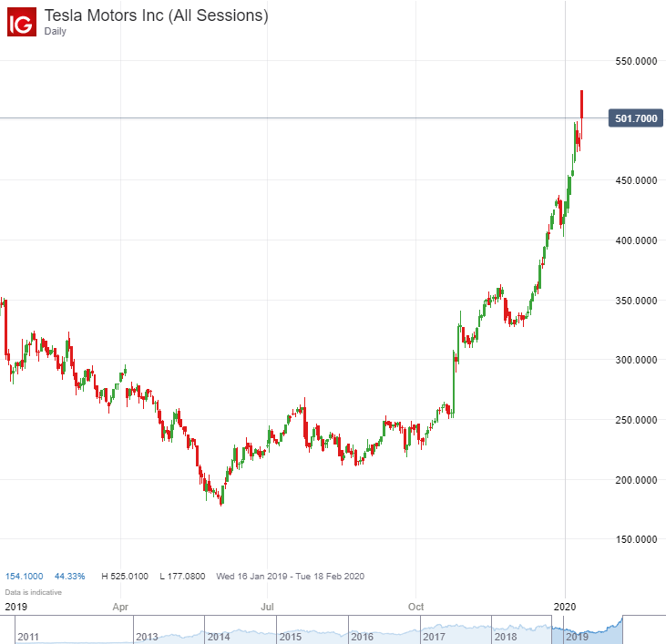
Task: Click the IG logo icon
Action: pyautogui.click(x=22, y=22)
